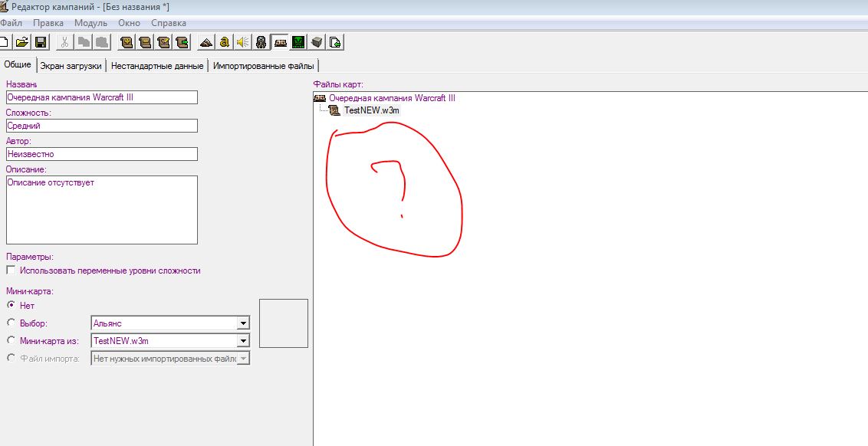This screenshot has height=446, width=868.
Task: Switch to the Общие tab
Action: click(x=18, y=64)
